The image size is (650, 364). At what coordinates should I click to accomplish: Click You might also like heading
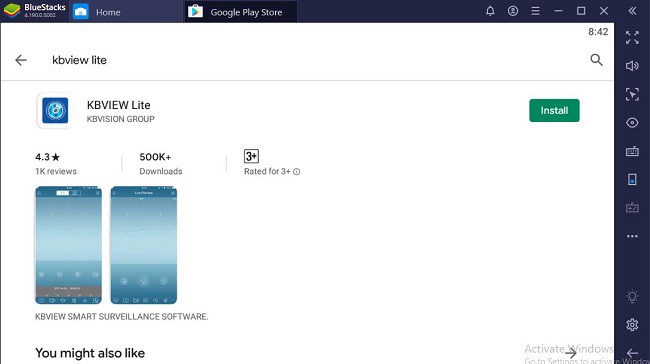point(90,353)
